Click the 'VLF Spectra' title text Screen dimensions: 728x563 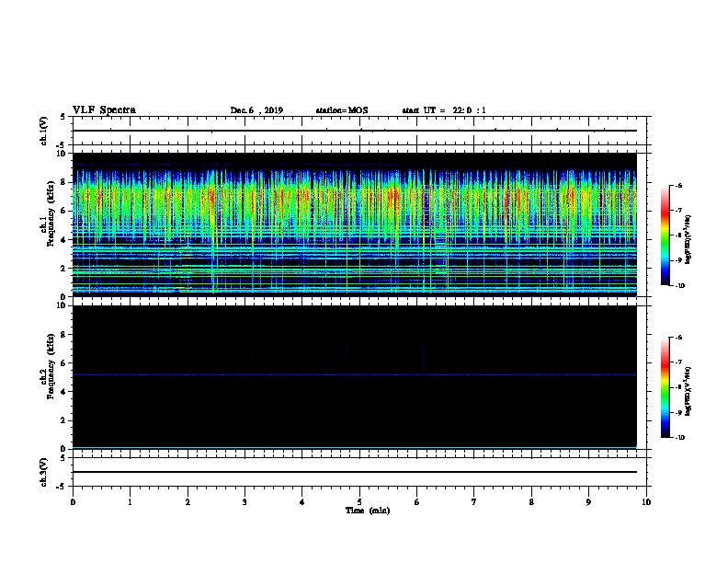click(104, 110)
